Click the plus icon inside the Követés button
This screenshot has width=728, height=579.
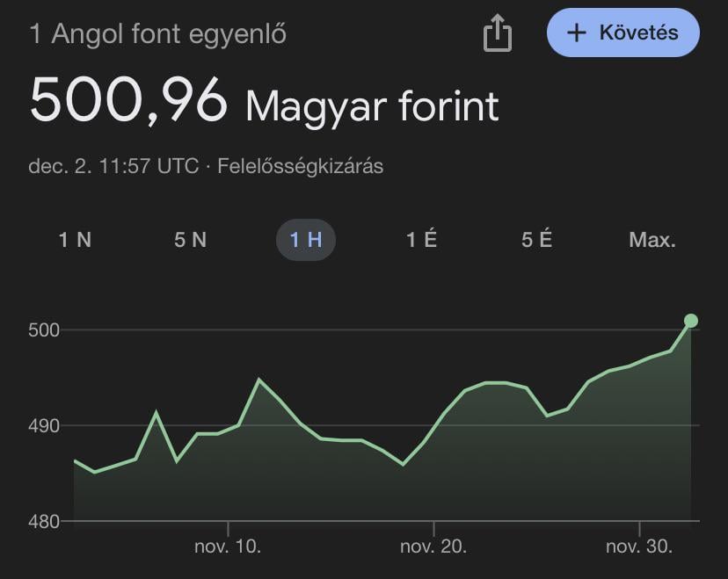(x=576, y=33)
